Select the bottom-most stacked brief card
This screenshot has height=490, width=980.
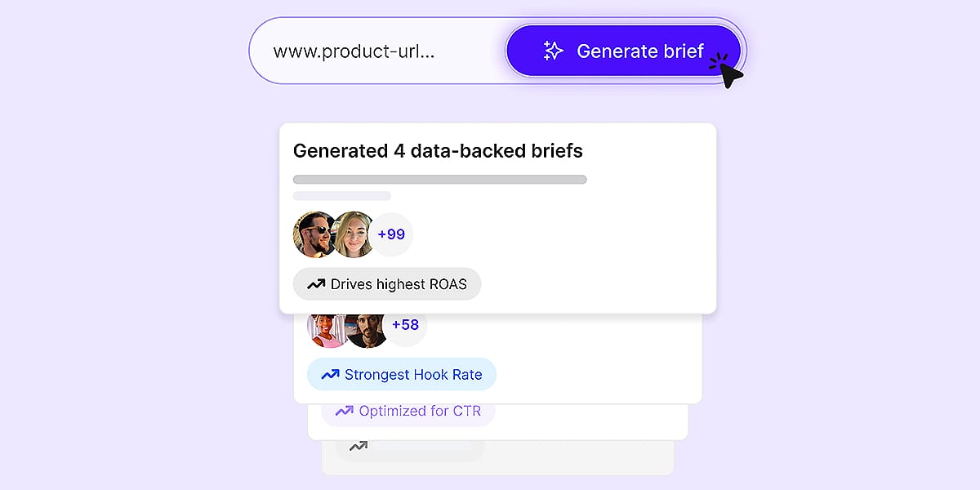pos(497,458)
